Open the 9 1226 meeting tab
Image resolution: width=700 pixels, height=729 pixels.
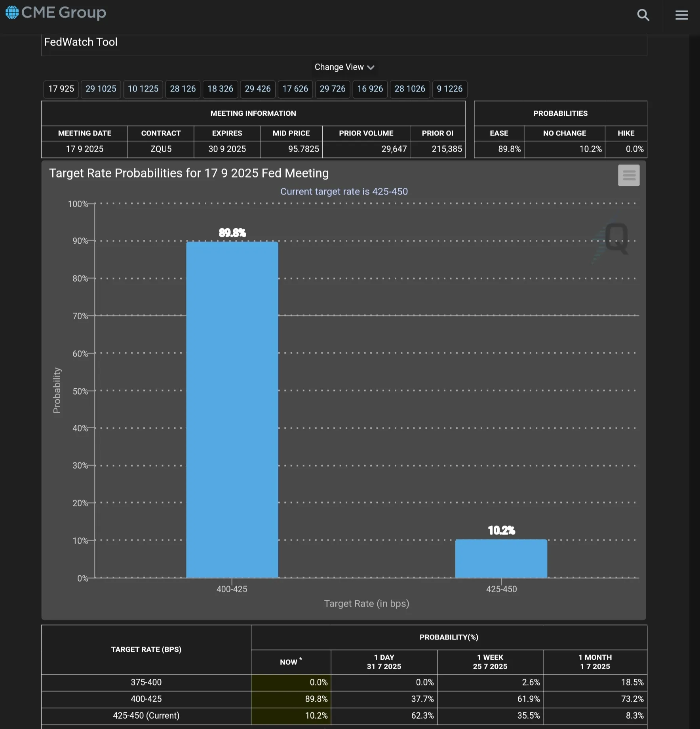(x=449, y=89)
